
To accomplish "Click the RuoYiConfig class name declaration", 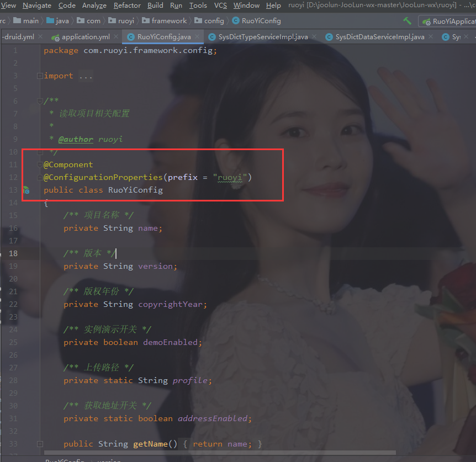I will pyautogui.click(x=135, y=190).
